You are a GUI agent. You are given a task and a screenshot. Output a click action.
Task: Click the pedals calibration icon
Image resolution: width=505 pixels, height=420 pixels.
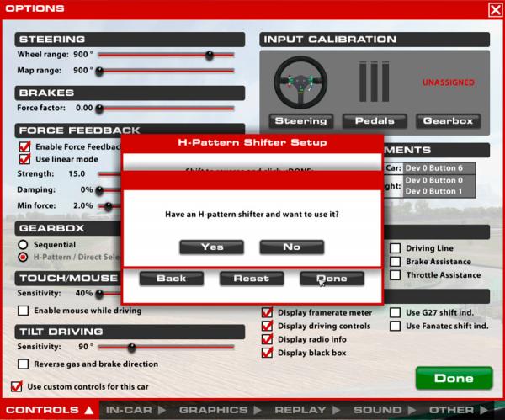[x=375, y=83]
